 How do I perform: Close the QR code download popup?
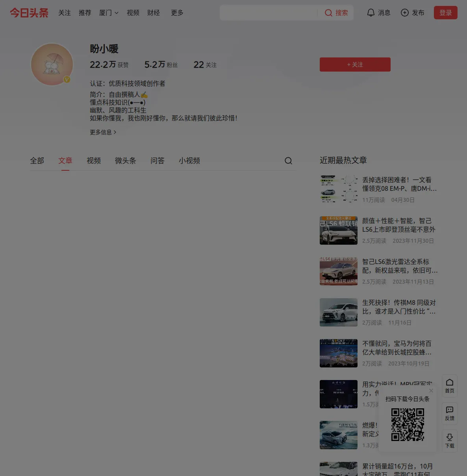point(431,391)
